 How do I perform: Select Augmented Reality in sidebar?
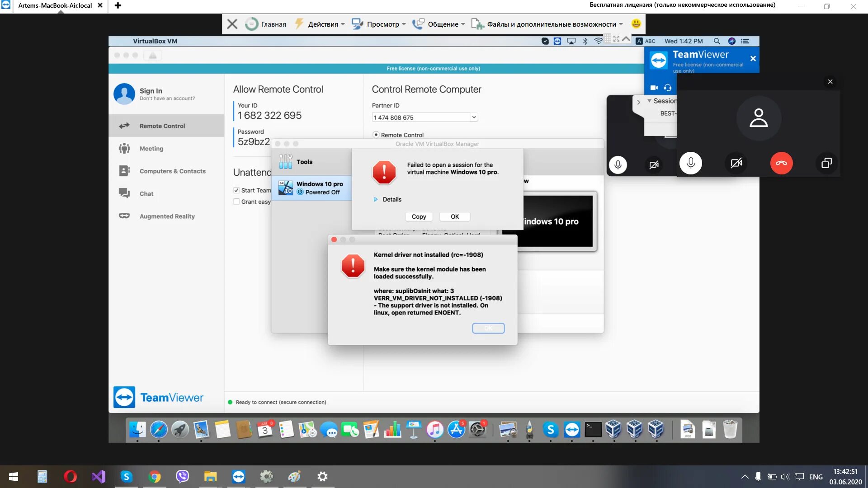click(x=167, y=216)
